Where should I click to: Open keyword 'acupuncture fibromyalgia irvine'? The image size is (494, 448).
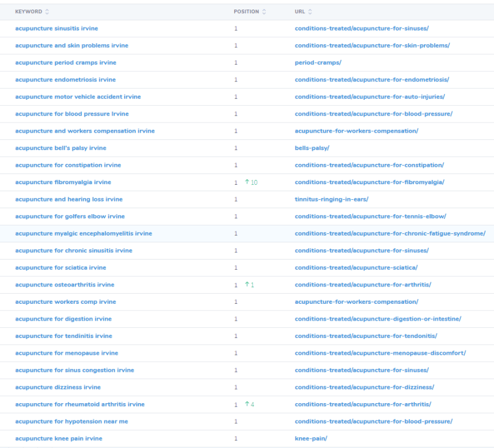point(63,182)
